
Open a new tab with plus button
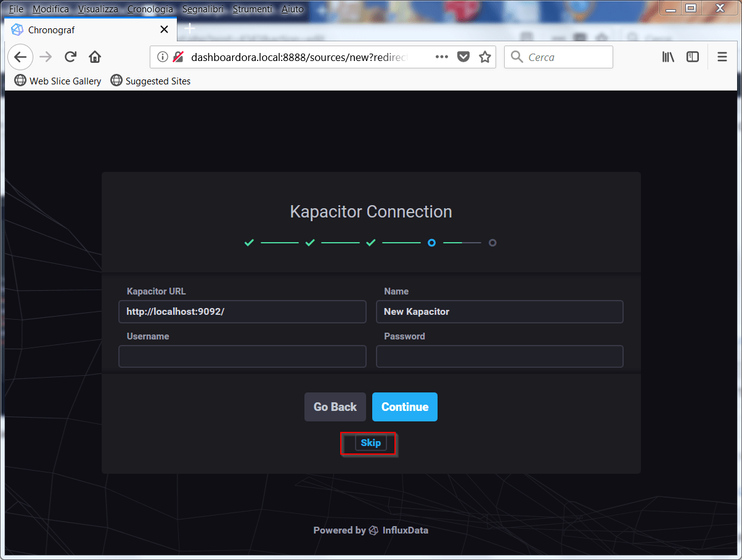190,28
